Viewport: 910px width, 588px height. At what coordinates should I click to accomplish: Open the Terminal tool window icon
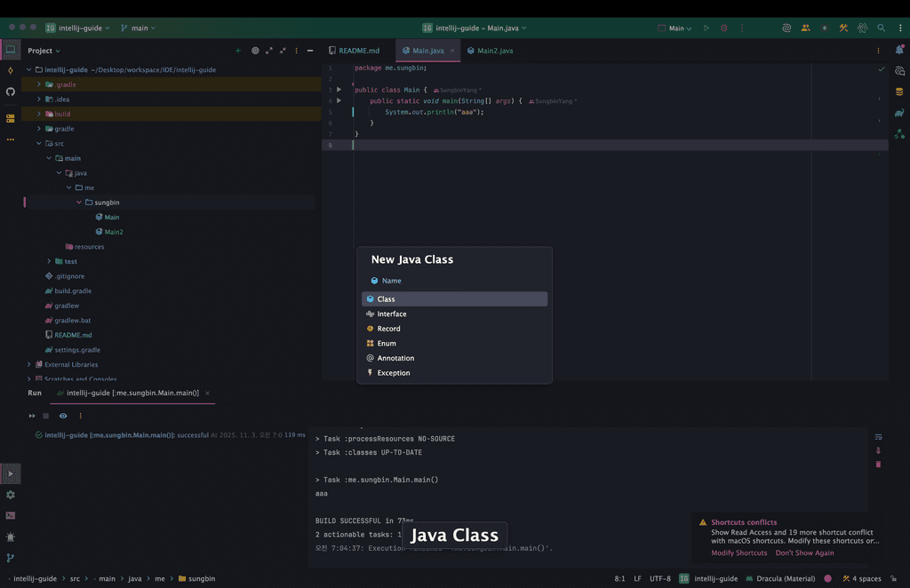pos(11,515)
